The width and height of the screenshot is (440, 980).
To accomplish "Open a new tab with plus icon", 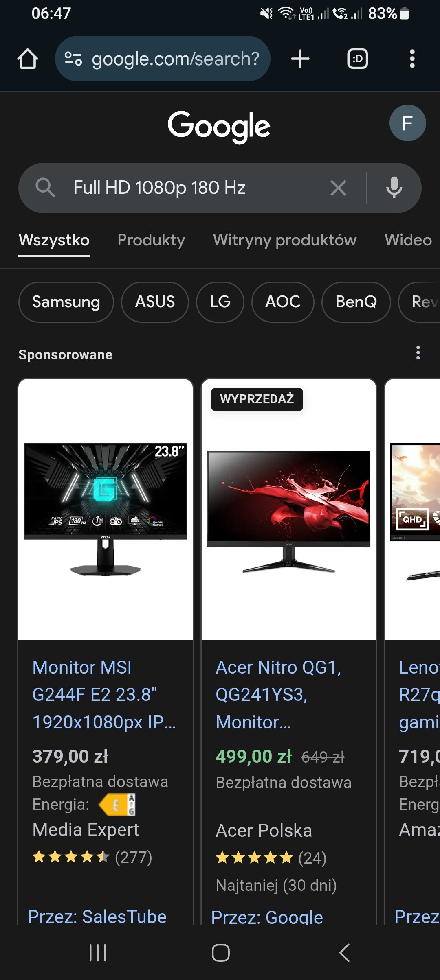I will 300,59.
